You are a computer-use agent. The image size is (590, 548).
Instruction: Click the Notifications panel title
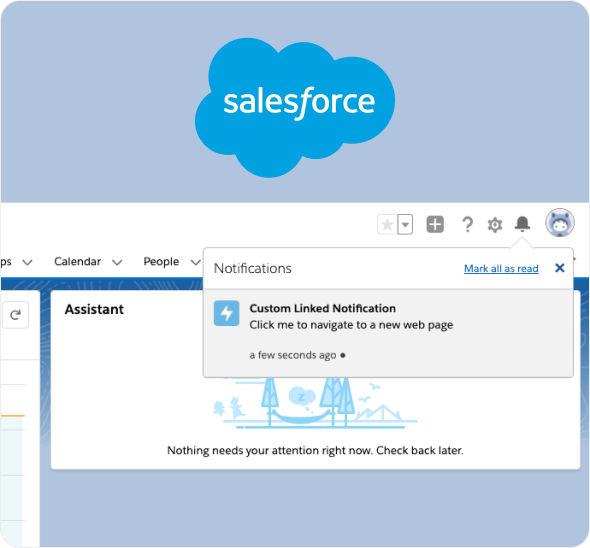tap(252, 268)
